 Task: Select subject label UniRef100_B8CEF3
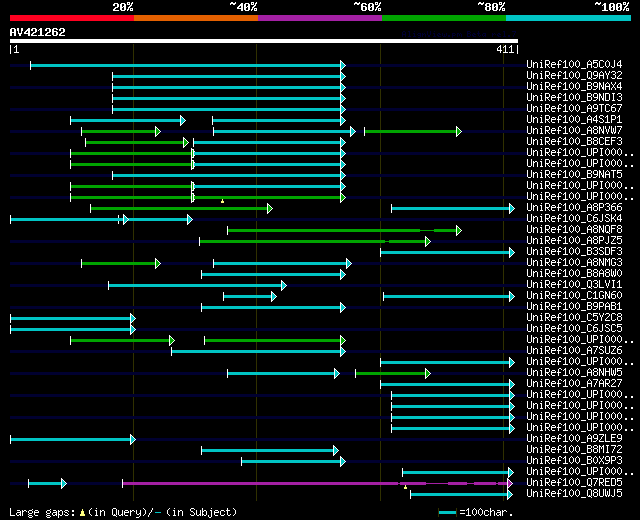[574, 141]
